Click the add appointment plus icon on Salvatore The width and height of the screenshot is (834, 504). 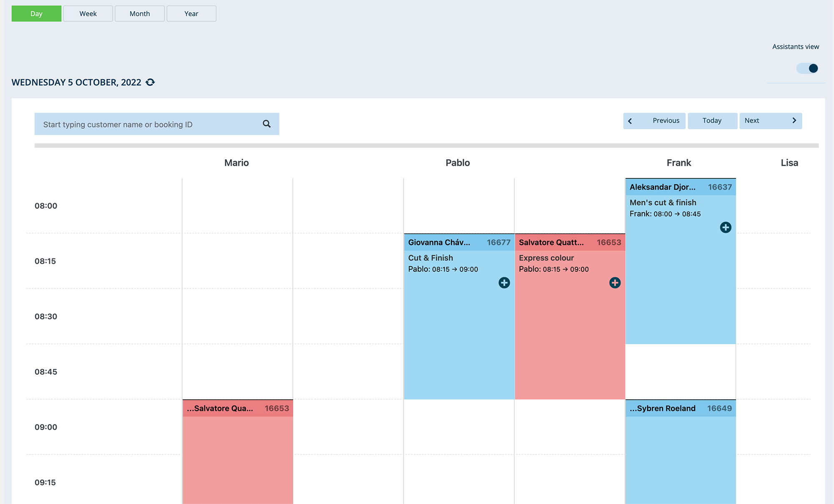(615, 282)
